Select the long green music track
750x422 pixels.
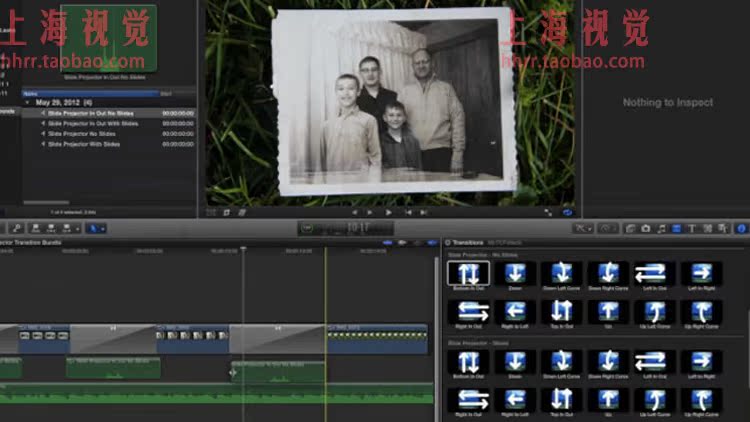(217, 393)
